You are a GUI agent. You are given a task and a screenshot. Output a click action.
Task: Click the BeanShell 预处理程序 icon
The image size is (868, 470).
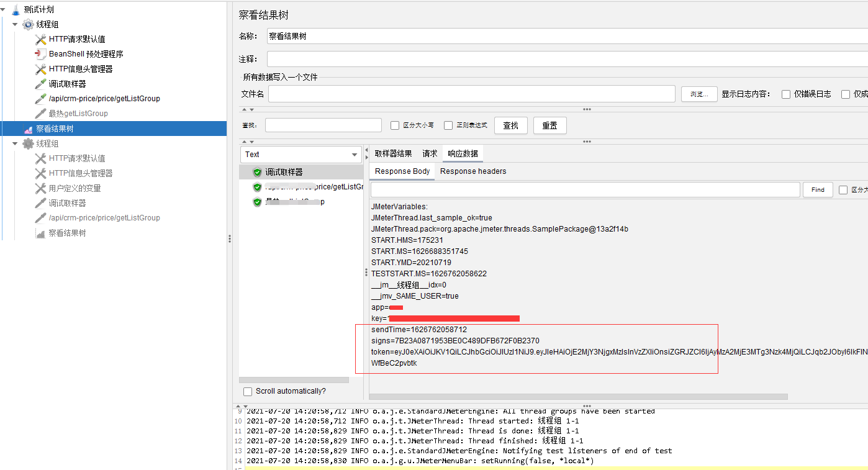pos(41,53)
